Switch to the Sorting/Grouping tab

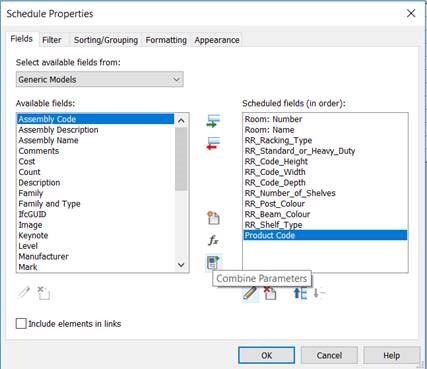(x=106, y=40)
